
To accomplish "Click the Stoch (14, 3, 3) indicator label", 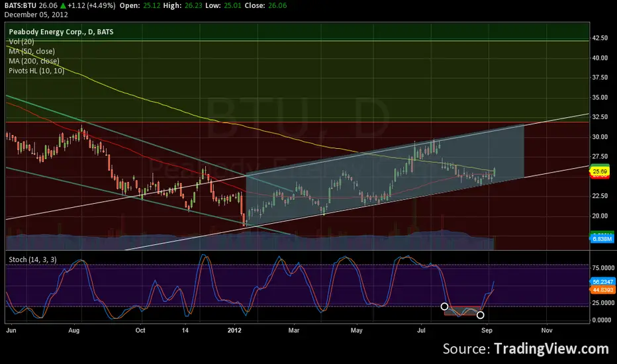I will pyautogui.click(x=32, y=259).
